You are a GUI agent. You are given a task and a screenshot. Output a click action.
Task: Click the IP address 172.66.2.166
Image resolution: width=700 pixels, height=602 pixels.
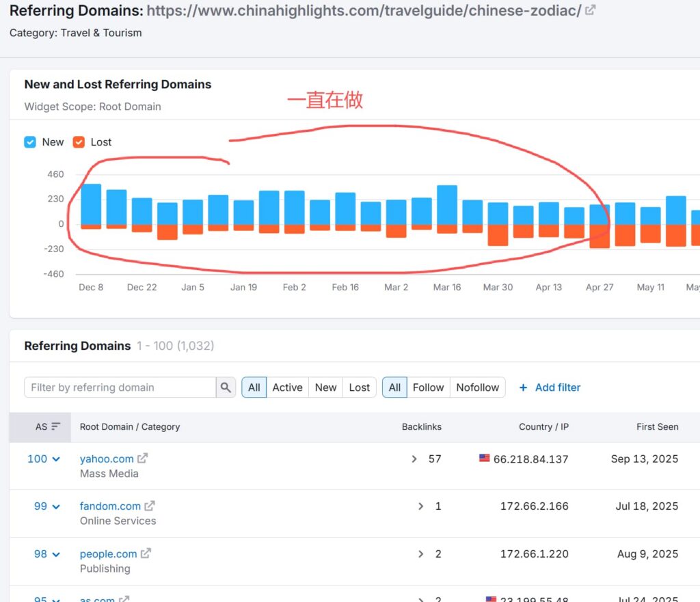click(535, 506)
